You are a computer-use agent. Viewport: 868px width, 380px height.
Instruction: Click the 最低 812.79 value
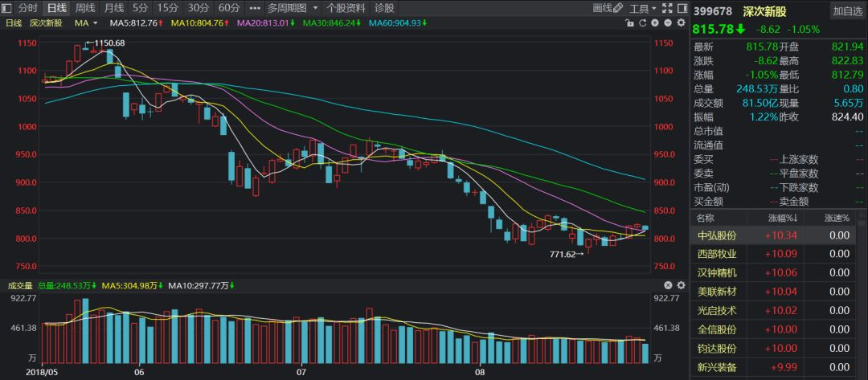click(847, 75)
